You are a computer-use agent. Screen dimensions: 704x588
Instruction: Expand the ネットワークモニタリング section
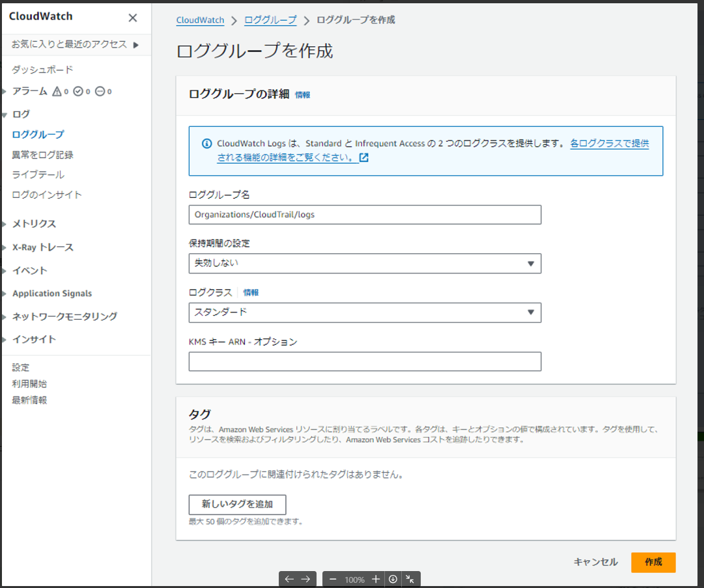click(x=4, y=317)
